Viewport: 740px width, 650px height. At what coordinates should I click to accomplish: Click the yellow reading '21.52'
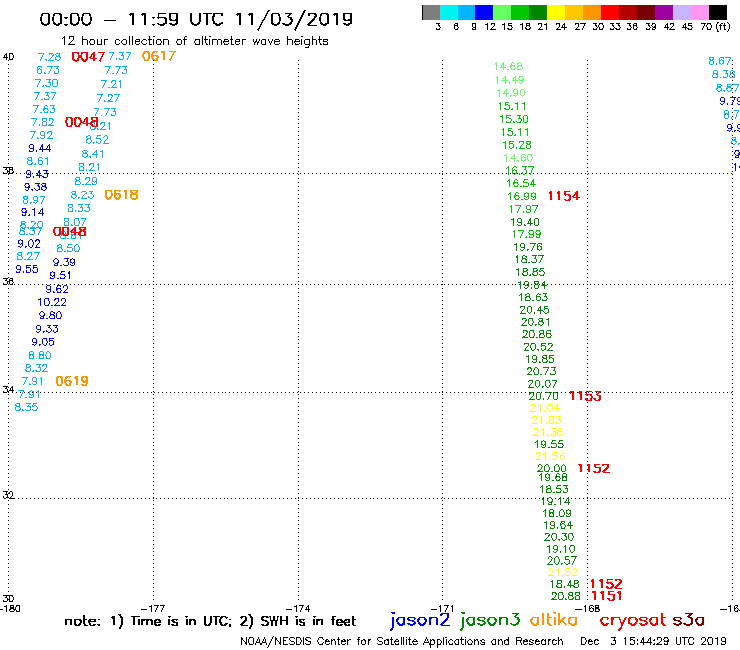tap(563, 572)
